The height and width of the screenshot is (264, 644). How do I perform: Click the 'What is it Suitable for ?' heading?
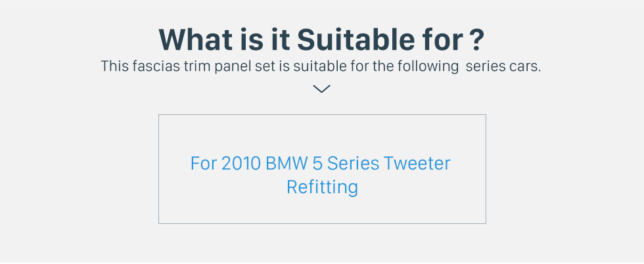(321, 39)
